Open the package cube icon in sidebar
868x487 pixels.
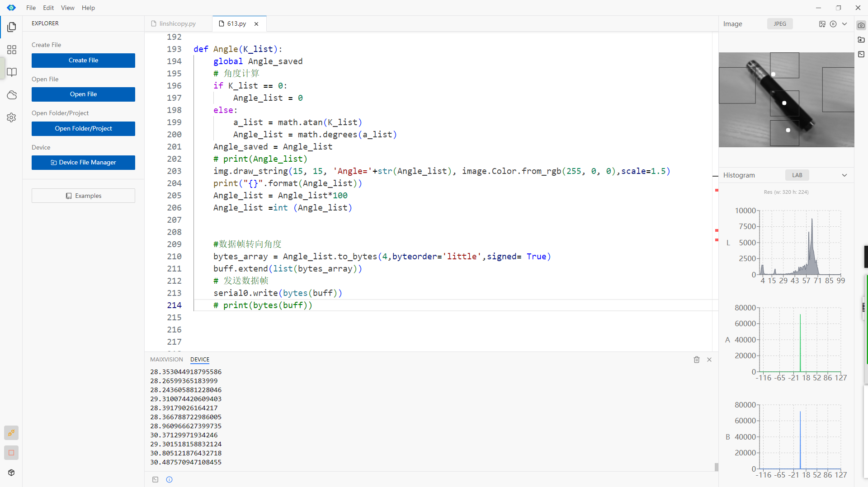11,473
